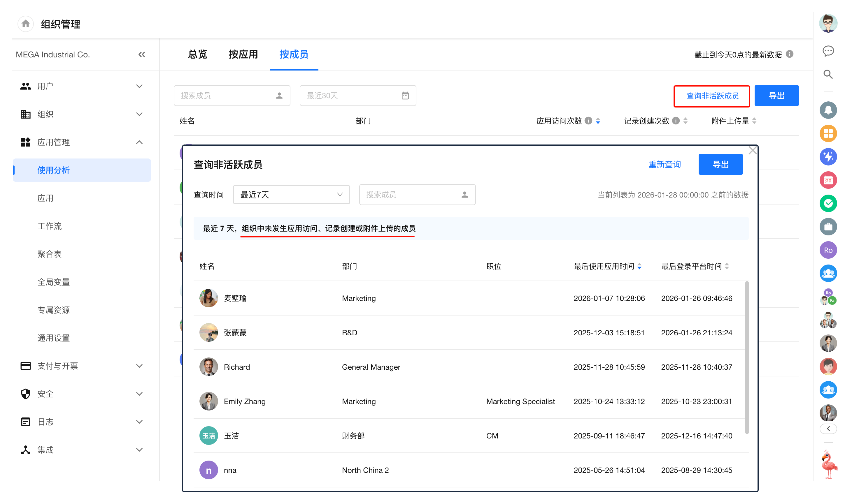Click the blue 导出 button in dialog
Viewport: 852px width, 504px height.
pos(720,165)
